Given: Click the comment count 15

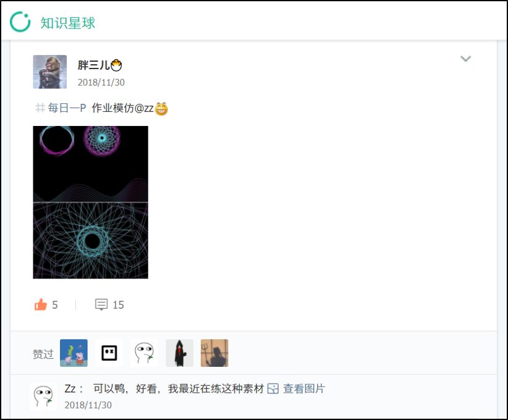Looking at the screenshot, I should pyautogui.click(x=118, y=304).
